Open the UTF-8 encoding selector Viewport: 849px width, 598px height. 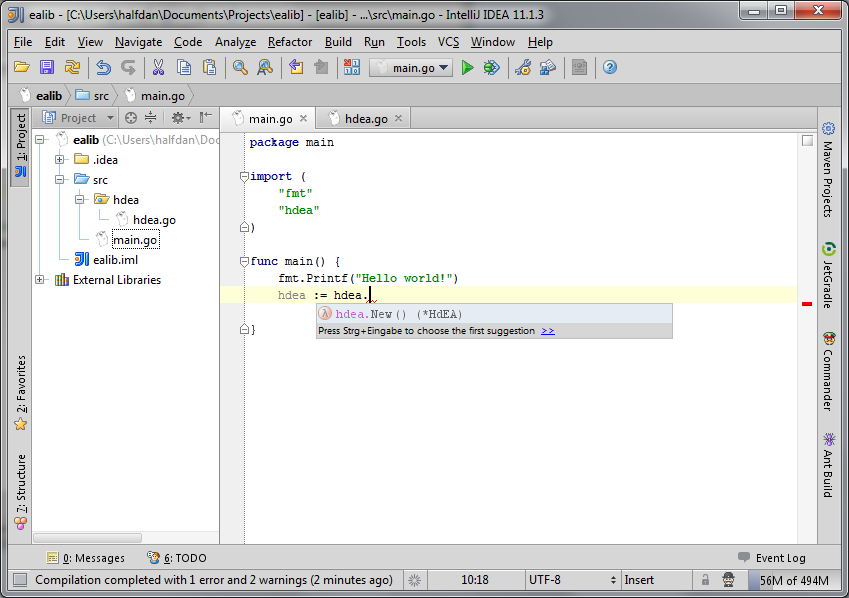pos(545,580)
